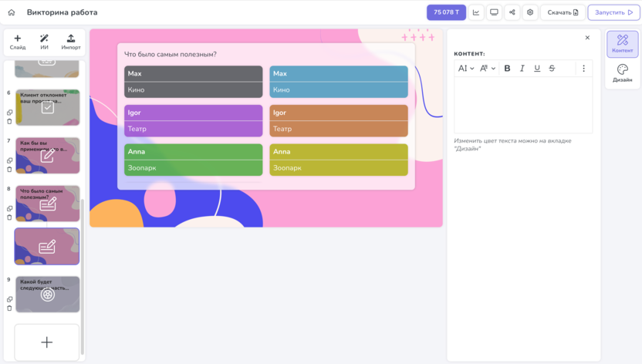Click the Скачать download button

[563, 12]
